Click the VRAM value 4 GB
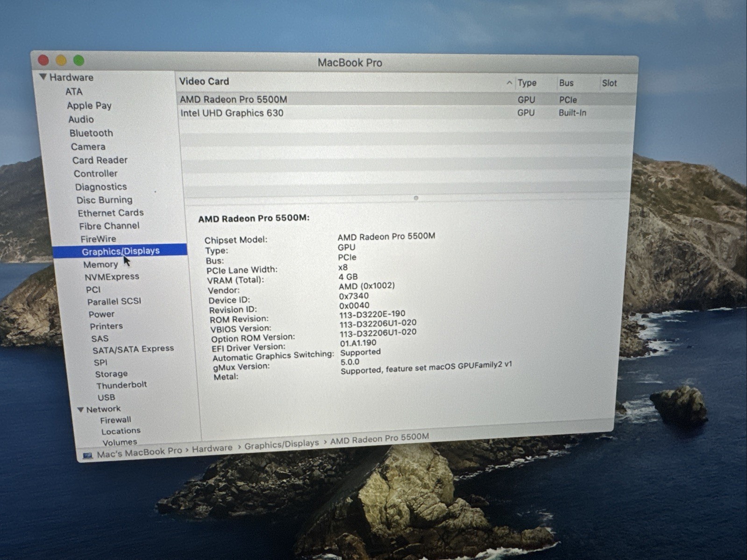 click(x=348, y=276)
